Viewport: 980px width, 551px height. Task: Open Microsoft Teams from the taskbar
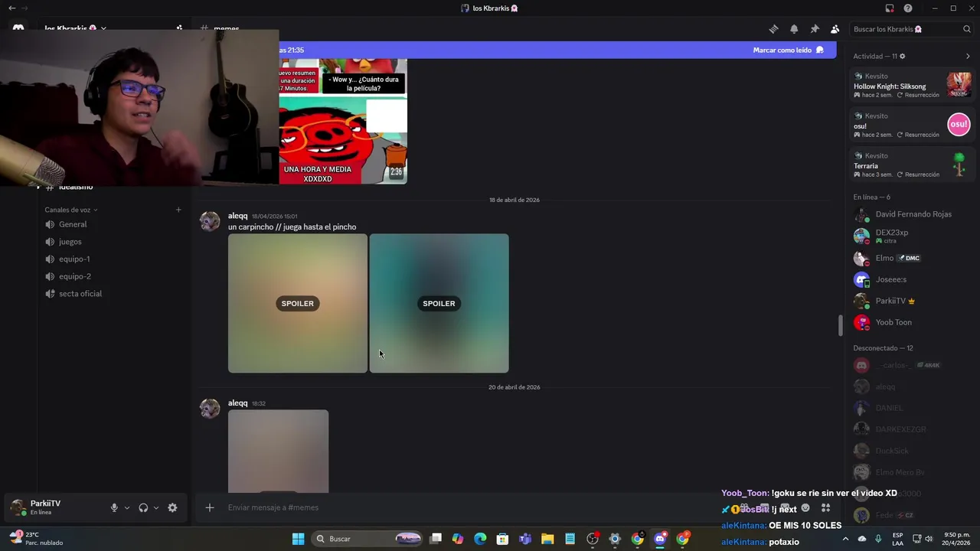click(525, 539)
